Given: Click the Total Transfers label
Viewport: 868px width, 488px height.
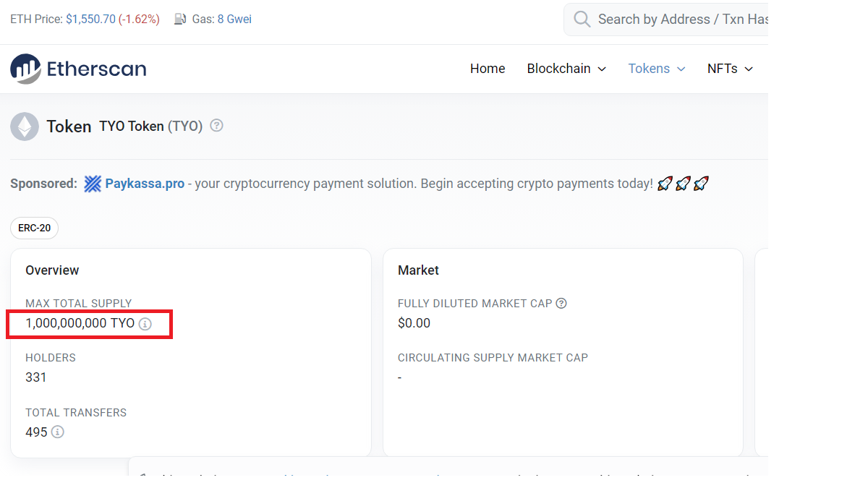Looking at the screenshot, I should click(x=76, y=413).
